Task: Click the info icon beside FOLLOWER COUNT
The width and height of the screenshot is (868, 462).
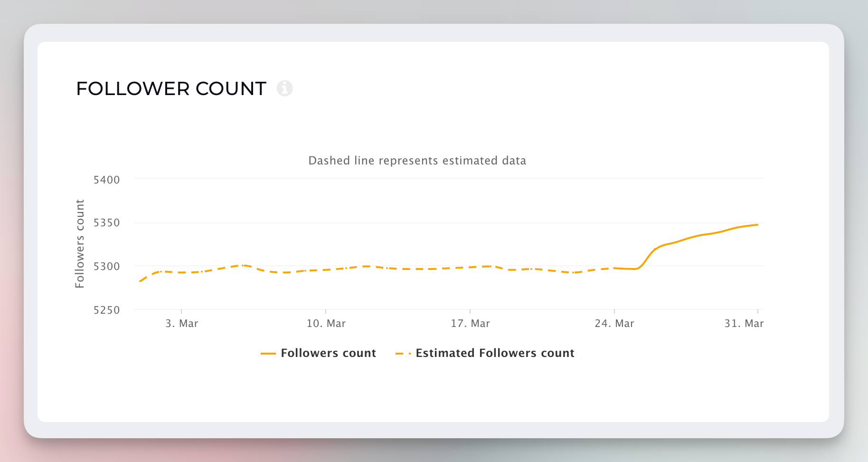Action: (x=284, y=88)
